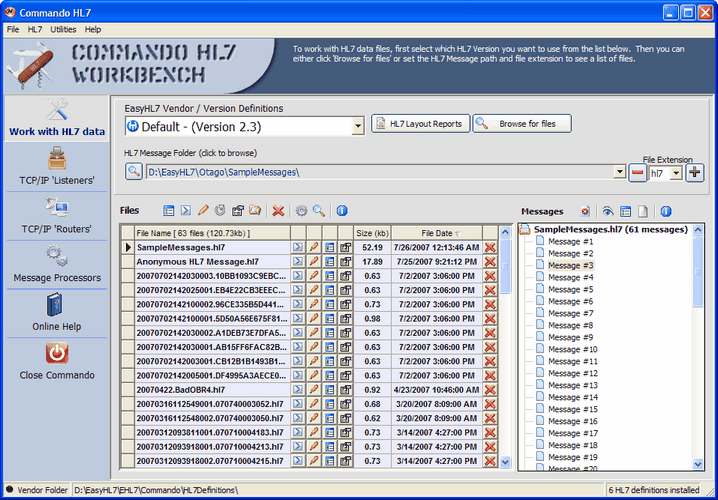Delete SampleMessages.hl7 using its red X
This screenshot has width=718, height=500.
coord(490,247)
